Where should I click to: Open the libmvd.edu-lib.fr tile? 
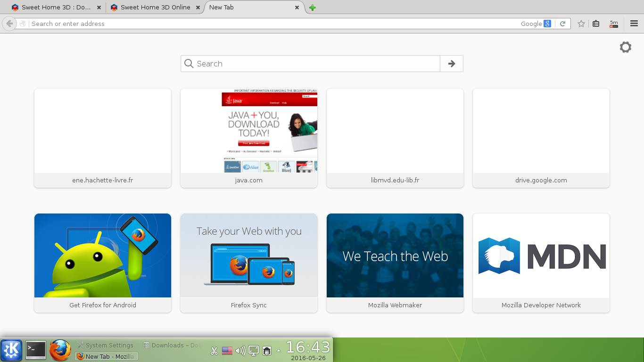[395, 138]
